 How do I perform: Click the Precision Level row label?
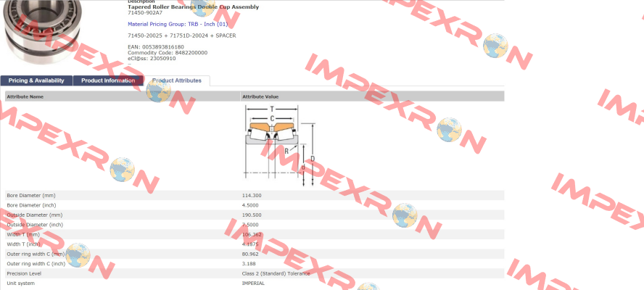coord(24,273)
